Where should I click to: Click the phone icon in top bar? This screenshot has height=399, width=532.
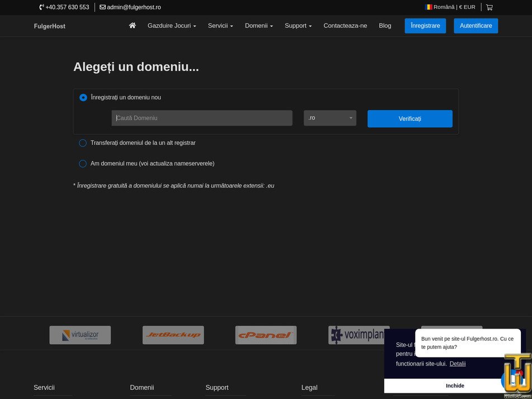[x=40, y=7]
